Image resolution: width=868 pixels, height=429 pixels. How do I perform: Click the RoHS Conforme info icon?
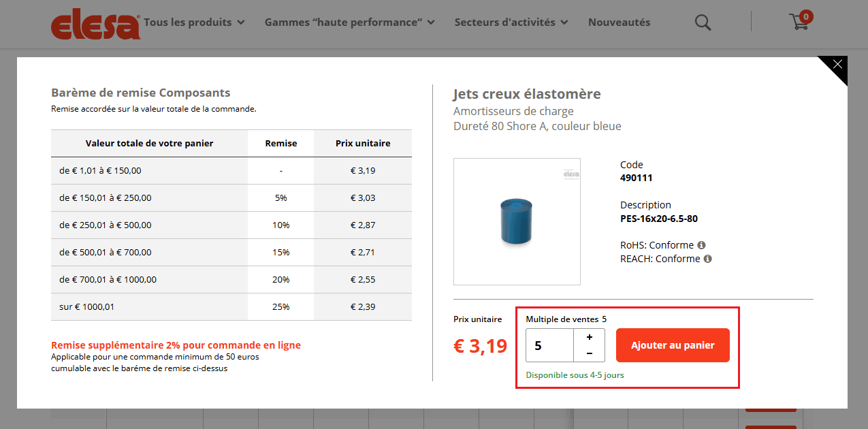tap(701, 245)
